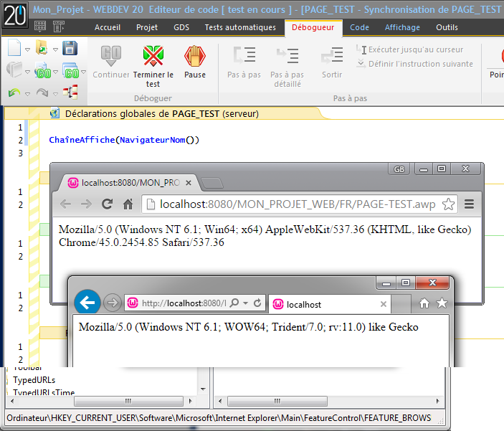Save with the floppy disk icon
504x431 pixels.
coord(70,48)
